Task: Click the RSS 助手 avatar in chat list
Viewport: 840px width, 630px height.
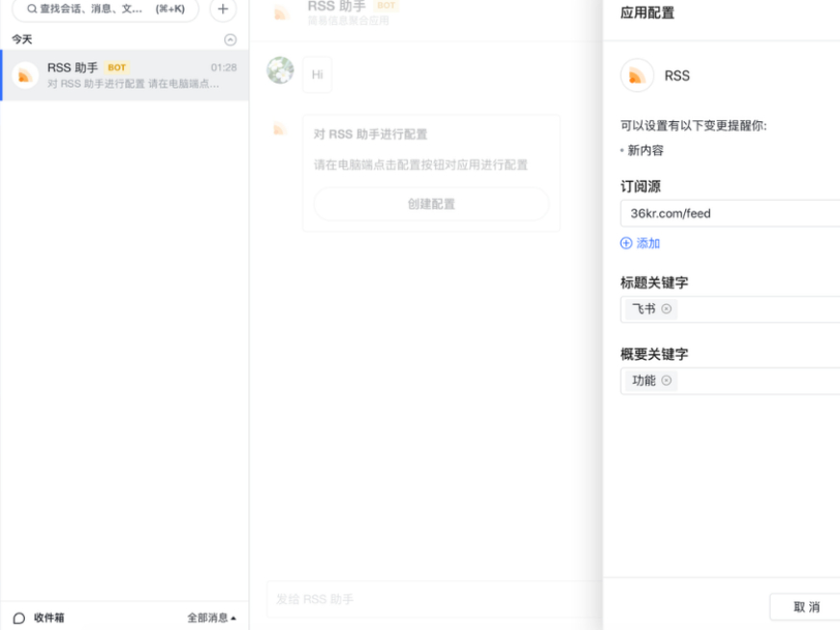Action: click(25, 75)
